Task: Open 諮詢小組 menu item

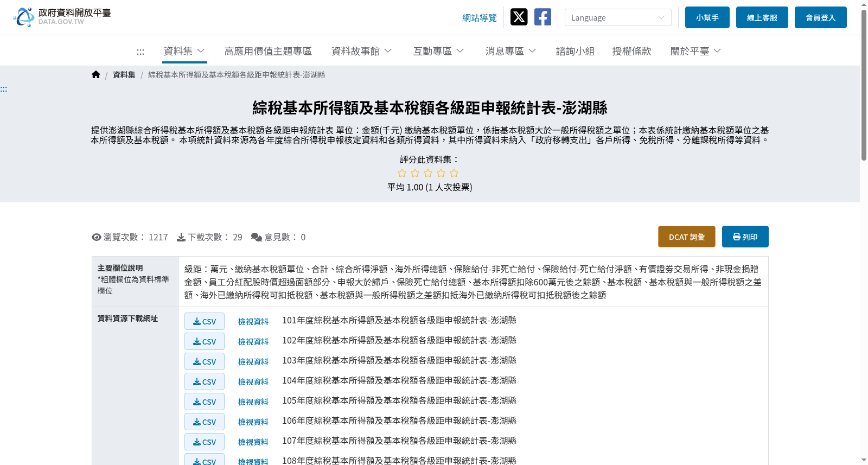Action: click(x=575, y=51)
